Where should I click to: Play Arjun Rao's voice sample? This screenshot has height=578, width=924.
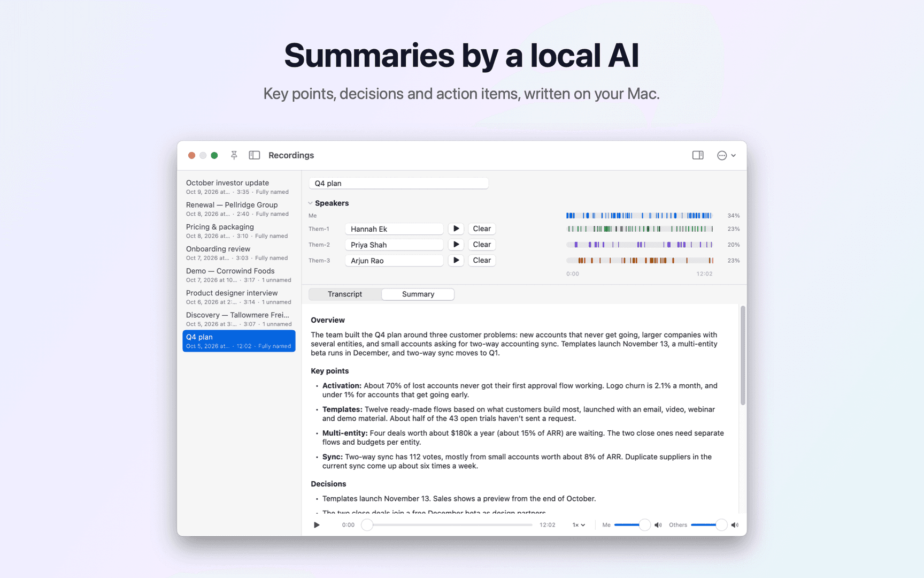[x=456, y=261]
